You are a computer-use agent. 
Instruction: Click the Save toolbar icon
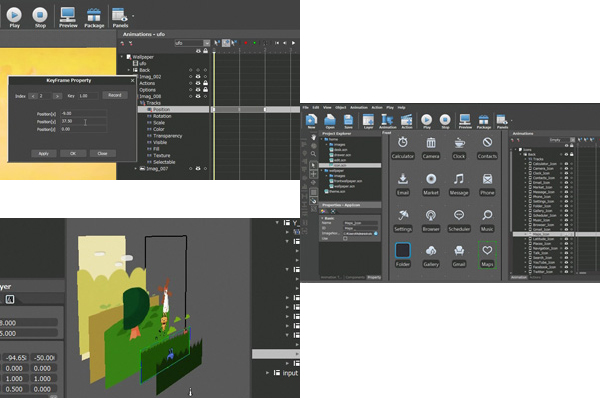click(x=347, y=121)
